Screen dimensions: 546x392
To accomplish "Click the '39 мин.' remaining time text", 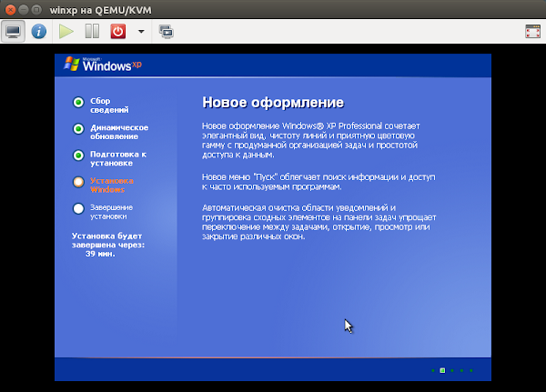I will [x=100, y=254].
